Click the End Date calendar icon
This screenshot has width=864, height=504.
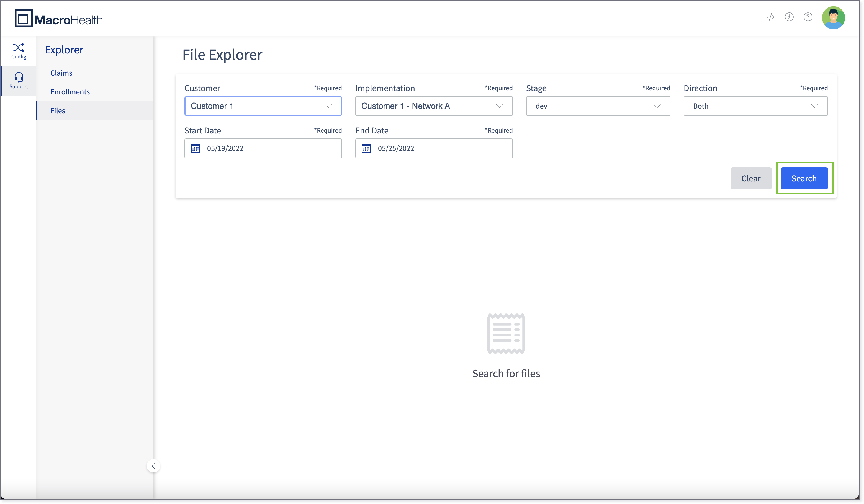(366, 148)
